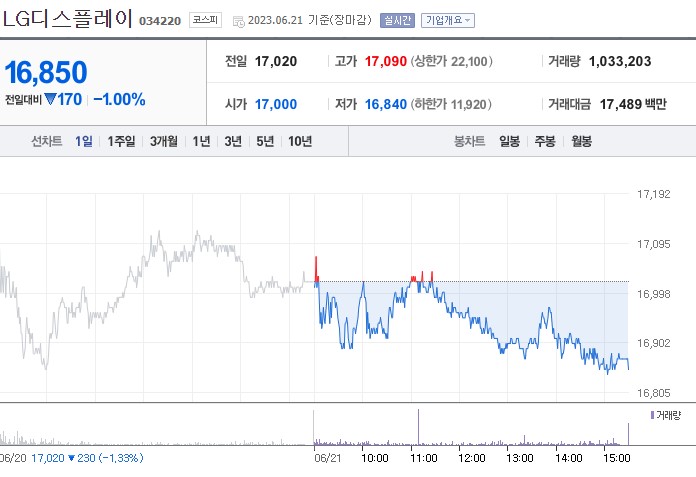Switch chart to 1주일 period
696x477 pixels.
[121, 141]
